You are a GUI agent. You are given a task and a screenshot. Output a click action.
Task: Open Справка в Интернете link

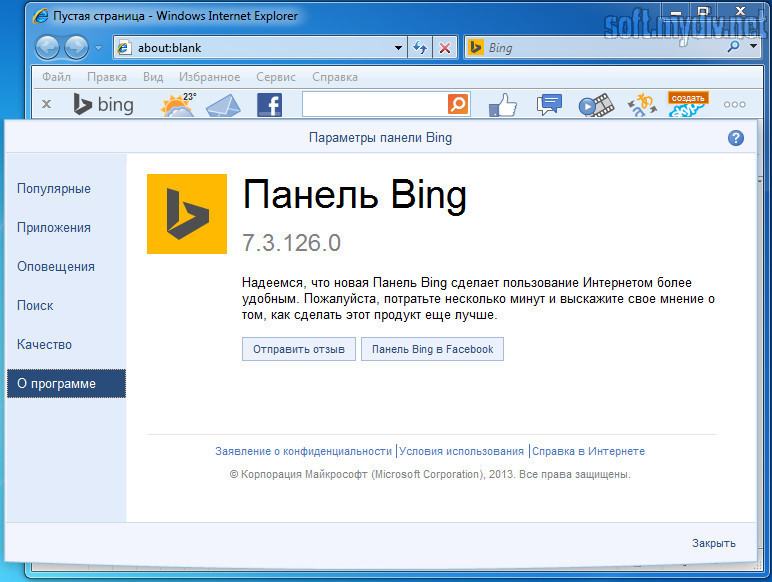point(588,451)
